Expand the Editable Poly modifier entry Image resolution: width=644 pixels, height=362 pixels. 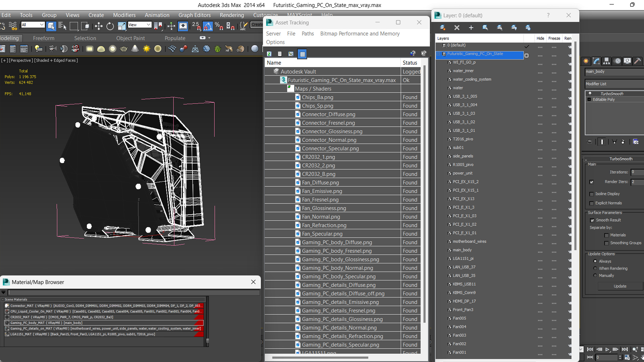[x=589, y=100]
